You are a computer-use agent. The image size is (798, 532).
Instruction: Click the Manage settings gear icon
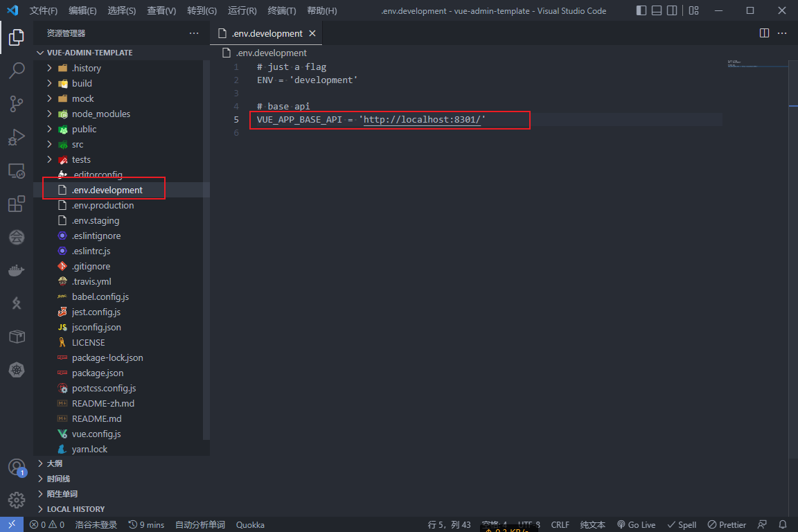pos(17,499)
